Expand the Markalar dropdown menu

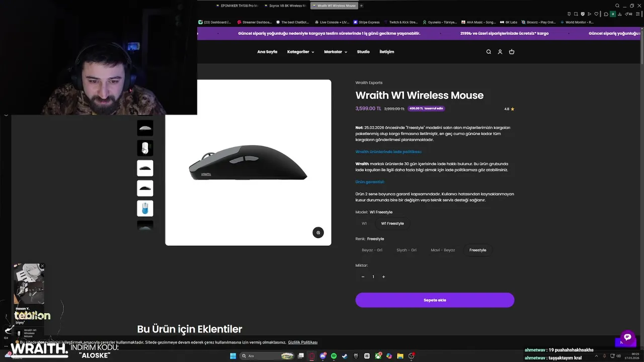coord(336,52)
